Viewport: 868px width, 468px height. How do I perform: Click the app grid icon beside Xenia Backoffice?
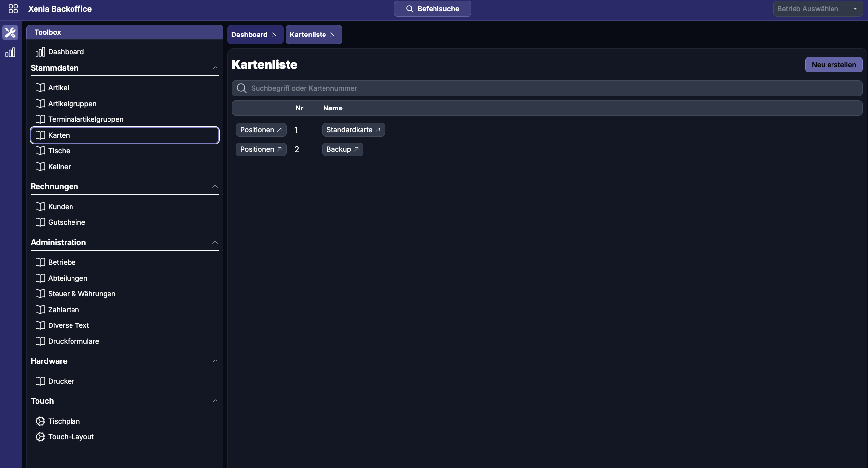tap(13, 9)
